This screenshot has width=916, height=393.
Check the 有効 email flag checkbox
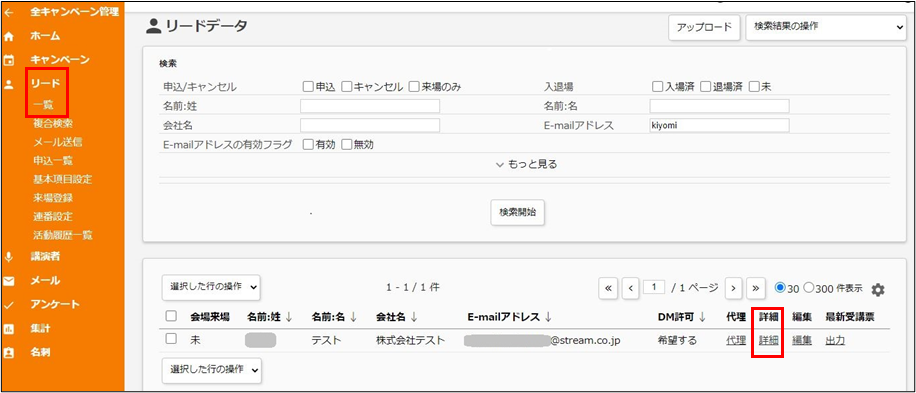point(308,145)
